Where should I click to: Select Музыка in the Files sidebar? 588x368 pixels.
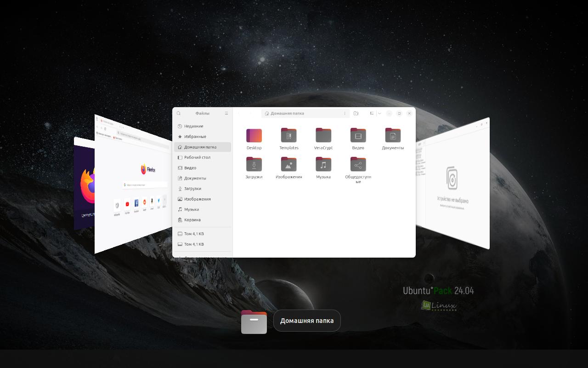[x=203, y=209]
